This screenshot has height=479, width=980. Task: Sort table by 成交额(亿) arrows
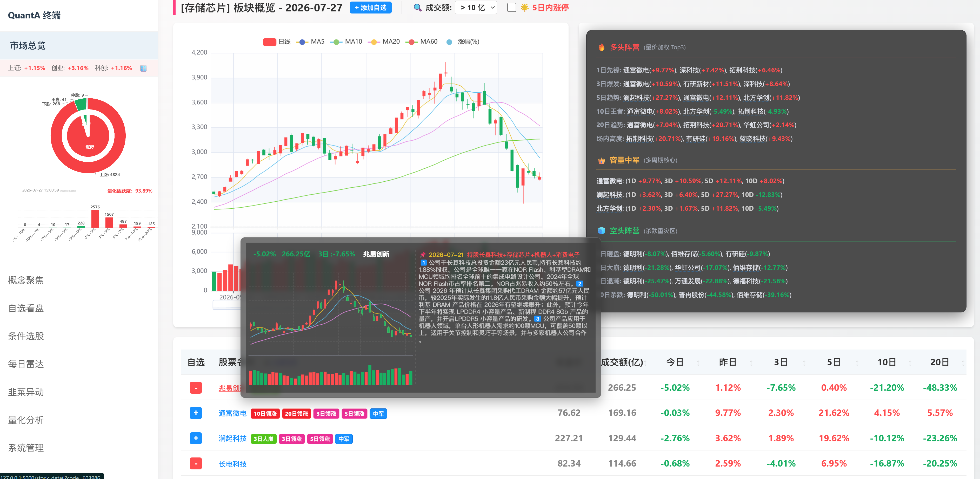pyautogui.click(x=646, y=363)
